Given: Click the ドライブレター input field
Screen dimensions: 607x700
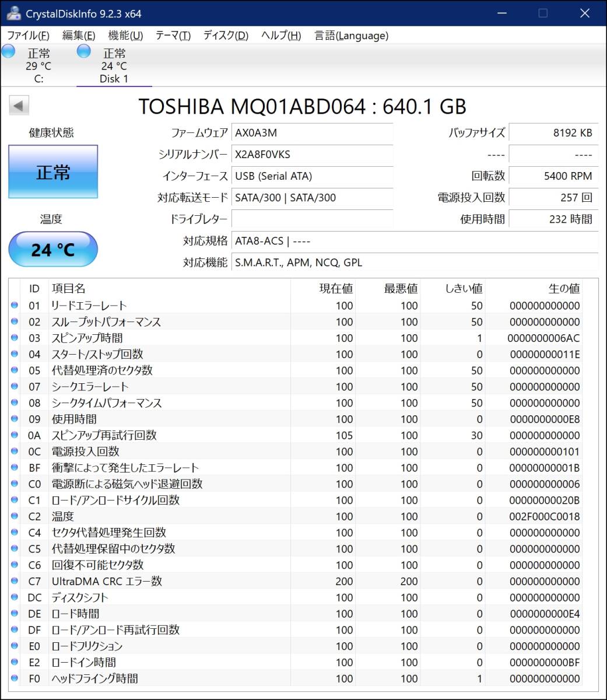Looking at the screenshot, I should 312,219.
